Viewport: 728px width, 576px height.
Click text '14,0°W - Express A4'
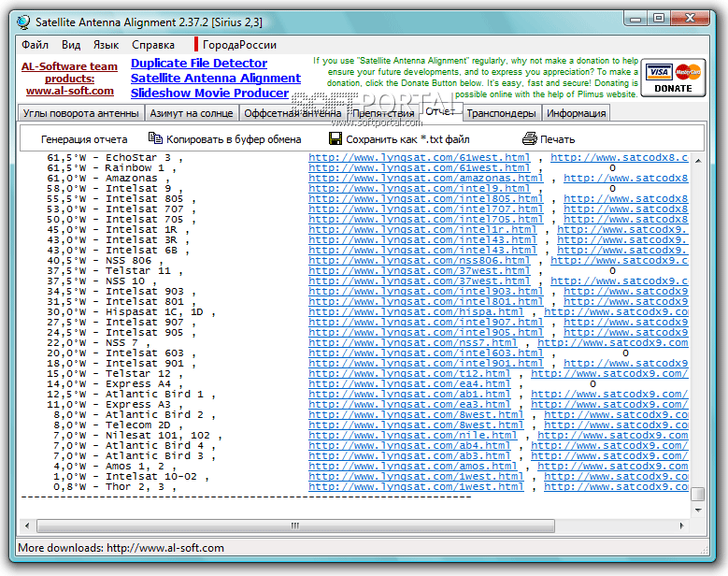pyautogui.click(x=108, y=383)
